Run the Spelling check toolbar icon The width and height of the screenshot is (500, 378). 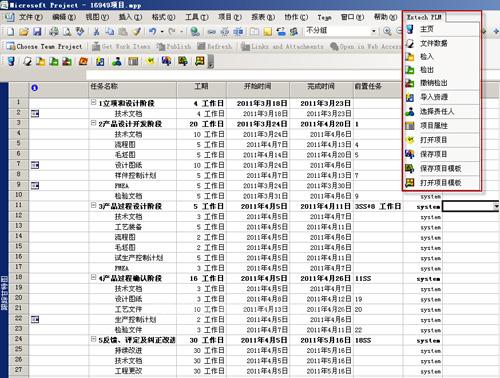(80, 31)
